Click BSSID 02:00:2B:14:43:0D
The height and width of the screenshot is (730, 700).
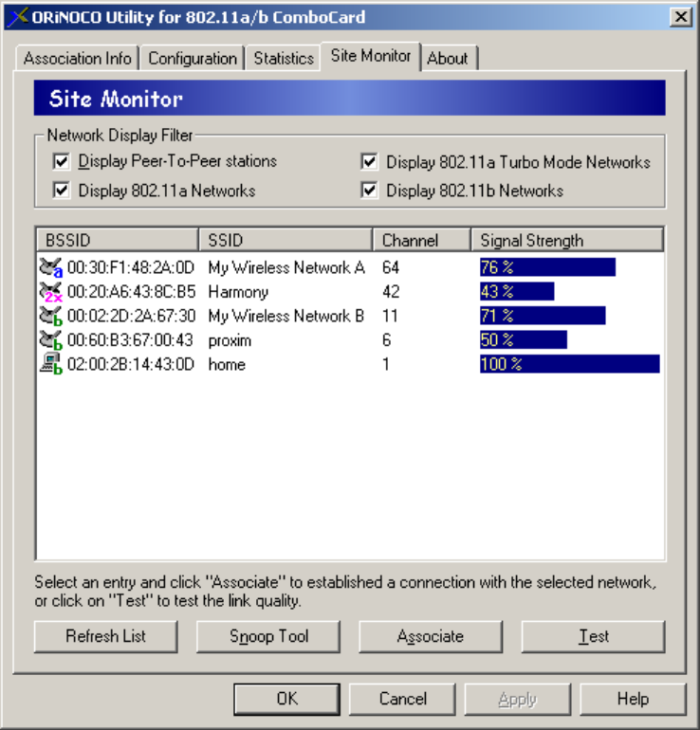tap(131, 364)
